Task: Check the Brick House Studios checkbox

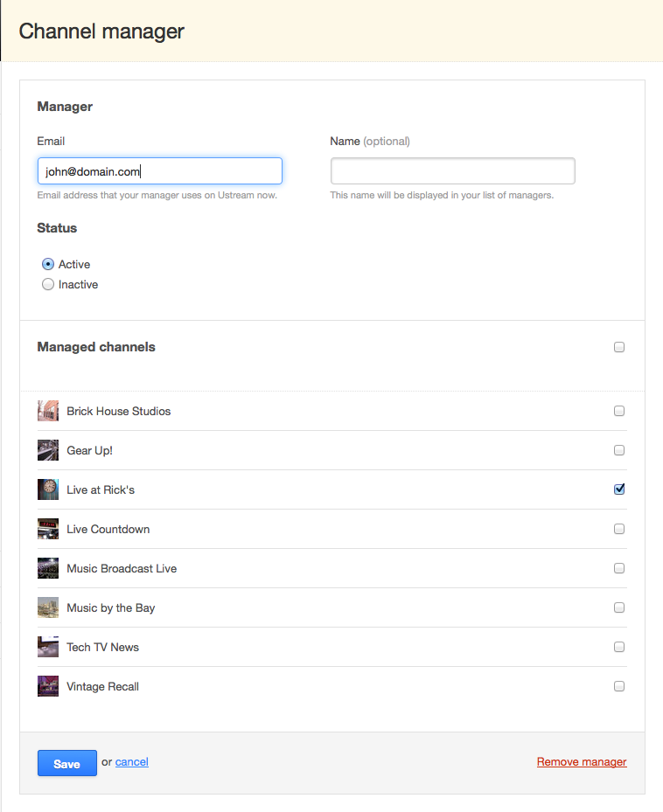Action: (619, 411)
